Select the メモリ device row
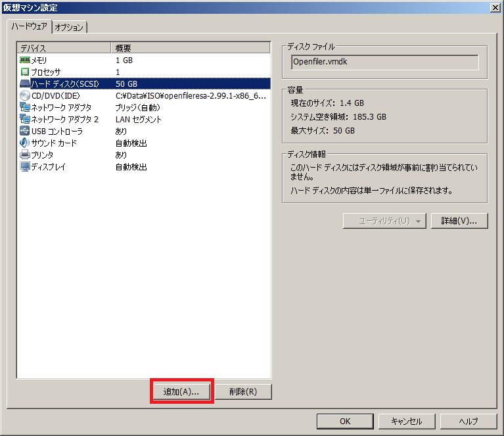 coord(144,60)
